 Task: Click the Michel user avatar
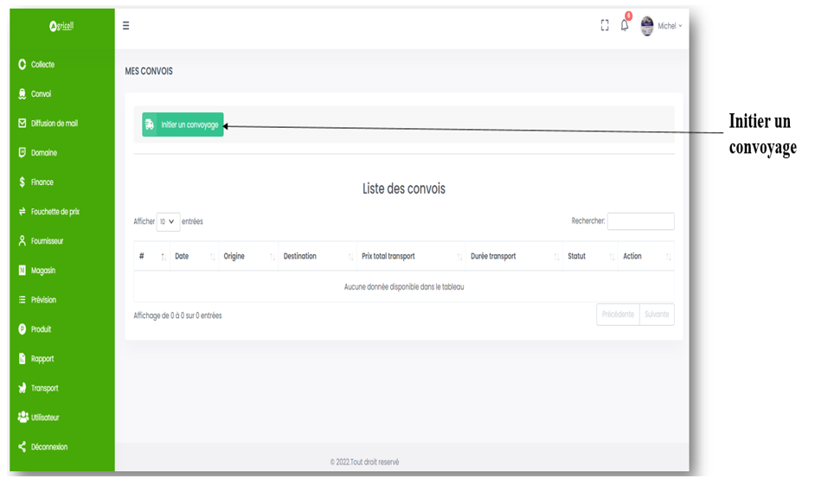click(x=647, y=26)
